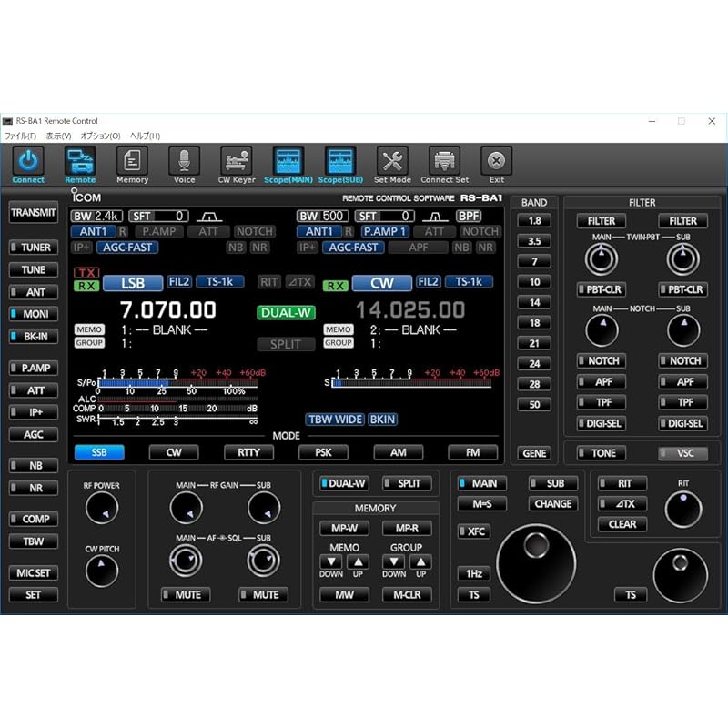Click MEMO up arrow
The width and height of the screenshot is (728, 728).
(x=358, y=561)
